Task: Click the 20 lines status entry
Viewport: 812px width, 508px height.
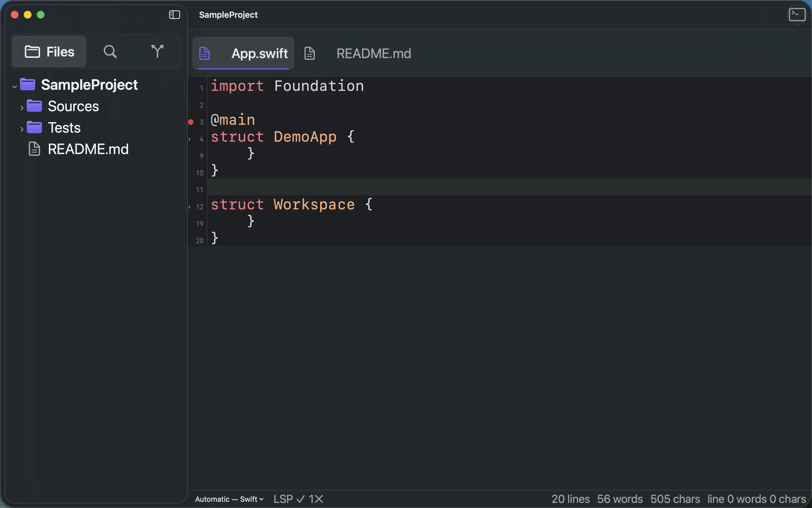Action: tap(570, 499)
